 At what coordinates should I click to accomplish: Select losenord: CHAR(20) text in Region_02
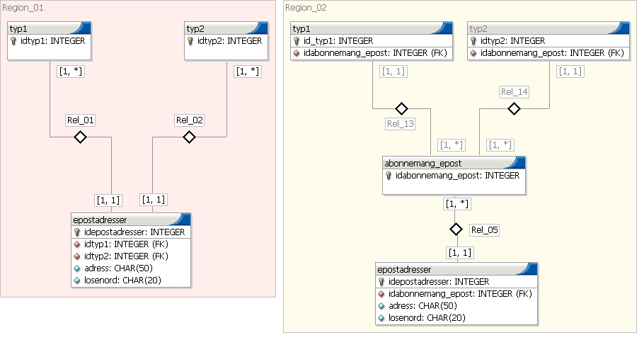pos(427,318)
